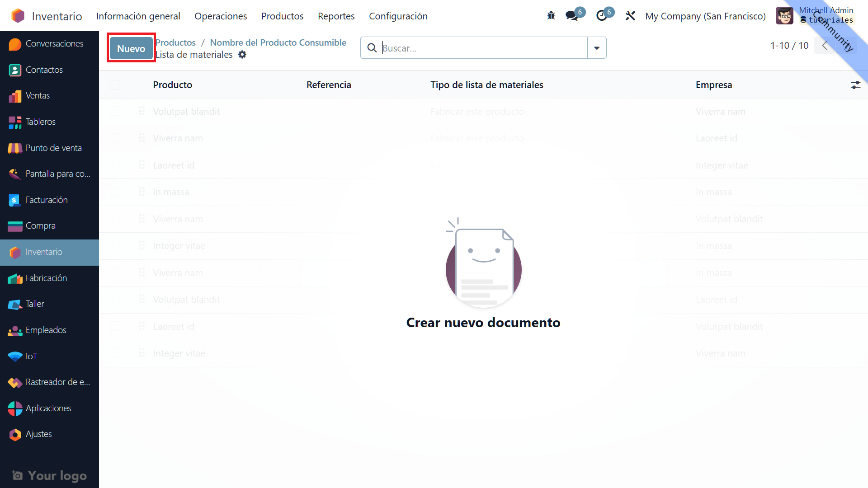Open the My Company (San Francisco) selector
This screenshot has height=488, width=868.
[x=705, y=16]
